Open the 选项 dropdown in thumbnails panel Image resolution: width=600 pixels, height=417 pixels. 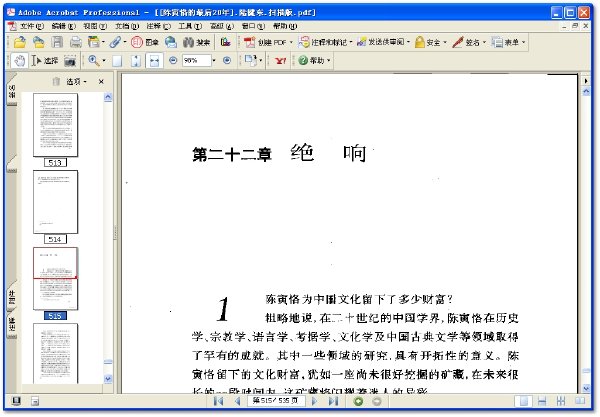click(77, 81)
